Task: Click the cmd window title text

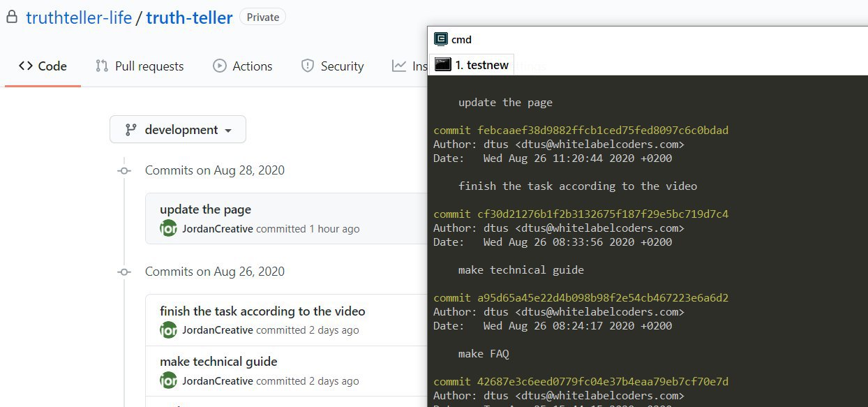Action: (x=461, y=40)
